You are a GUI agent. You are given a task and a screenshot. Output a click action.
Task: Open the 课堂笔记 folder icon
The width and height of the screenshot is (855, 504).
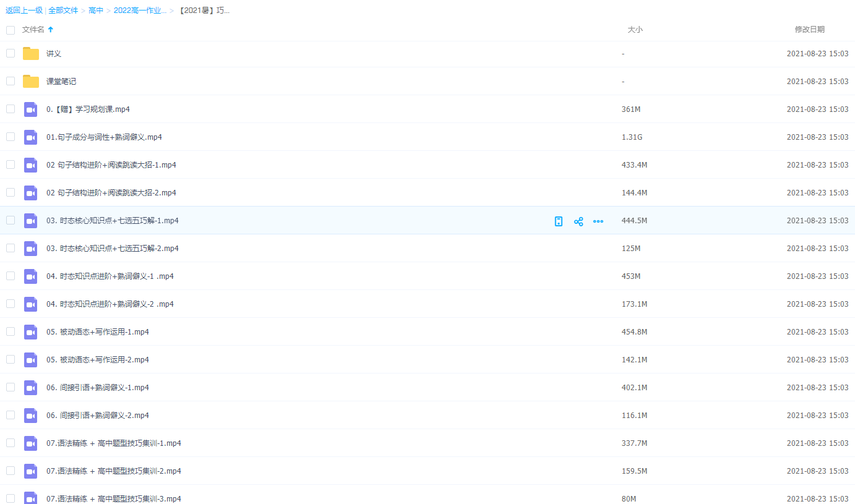click(x=31, y=82)
